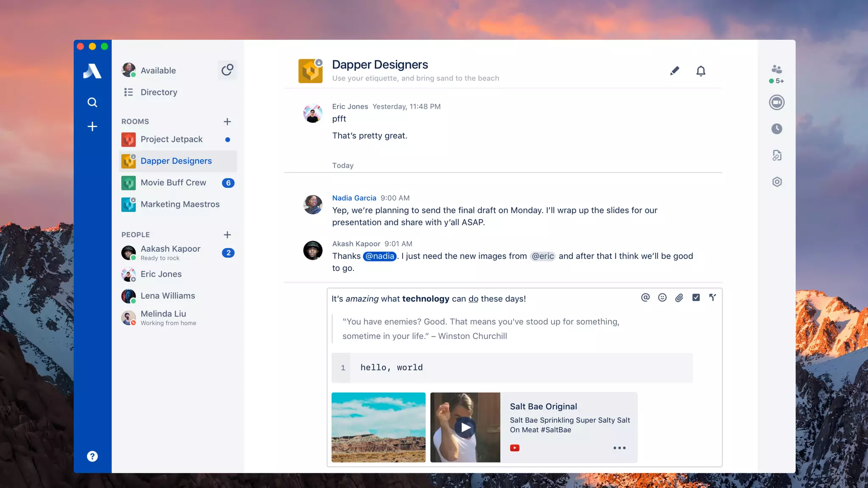Open the files and links panel icon
This screenshot has height=488, width=868.
(x=776, y=155)
